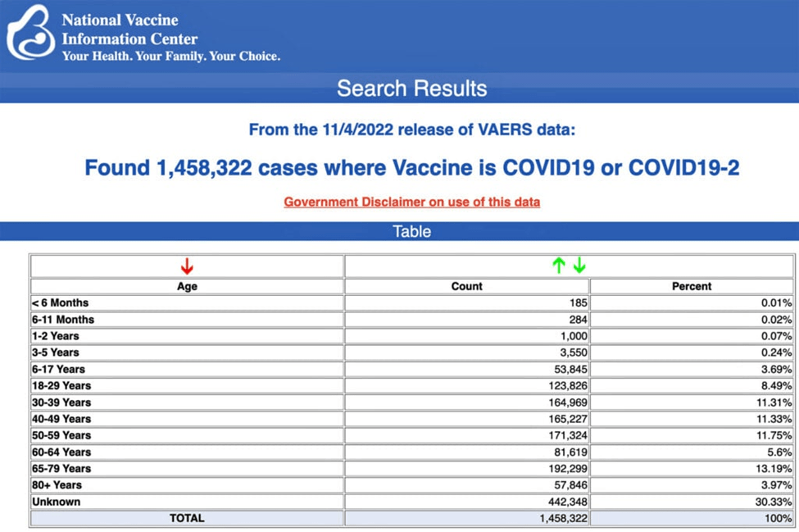Viewport: 799px width, 532px height.
Task: Click the National Vaccine Information Center logo
Action: pos(30,34)
